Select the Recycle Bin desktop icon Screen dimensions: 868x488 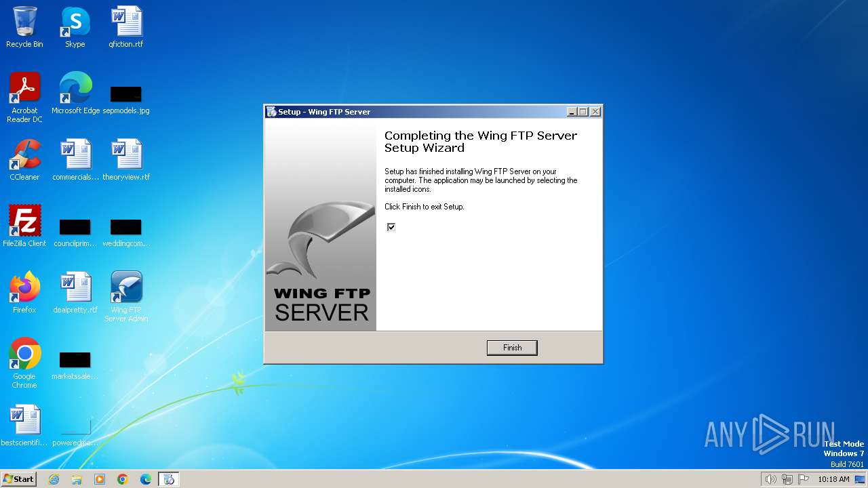24,27
